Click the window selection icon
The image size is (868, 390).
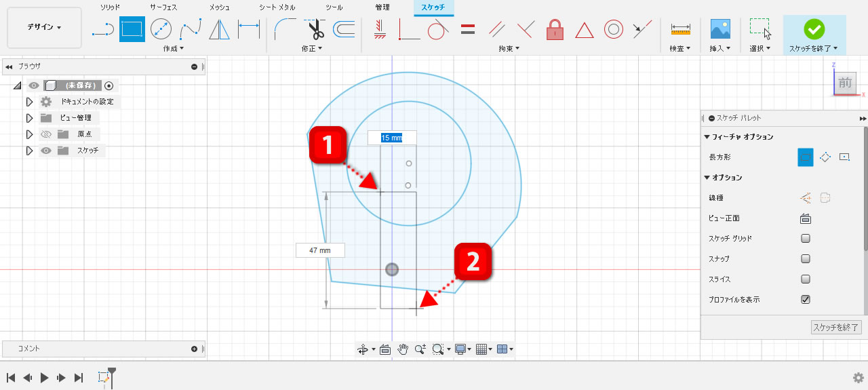click(760, 29)
